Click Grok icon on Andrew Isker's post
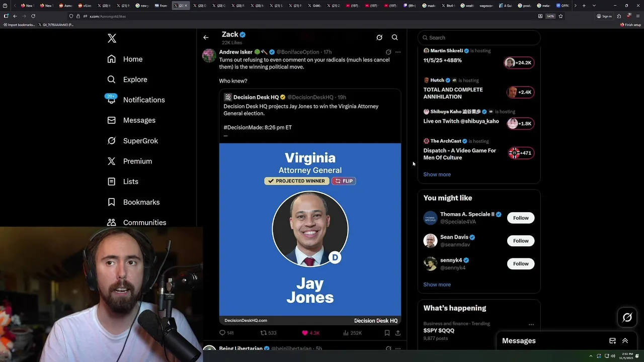Viewport: 644px width, 362px height. click(x=388, y=52)
